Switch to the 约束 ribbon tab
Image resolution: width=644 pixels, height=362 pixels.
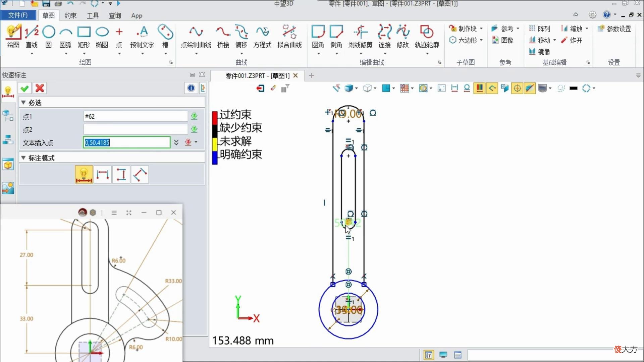70,15
